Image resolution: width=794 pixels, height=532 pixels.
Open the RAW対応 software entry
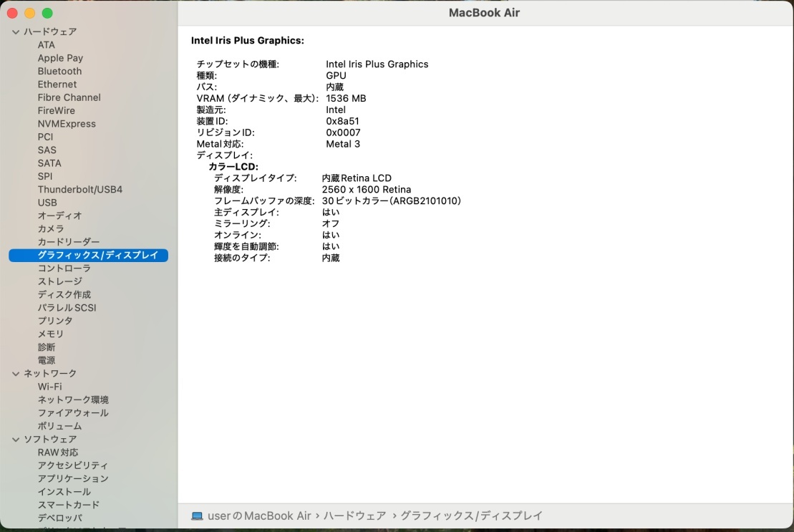[58, 453]
